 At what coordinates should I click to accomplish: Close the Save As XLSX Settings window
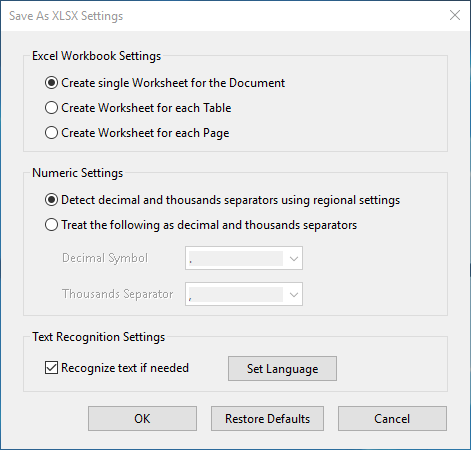coord(455,15)
